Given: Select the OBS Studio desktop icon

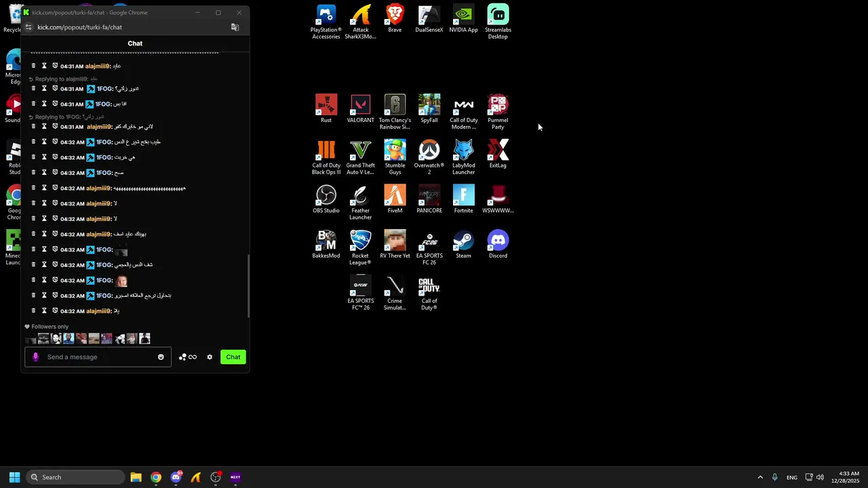Looking at the screenshot, I should 326,199.
